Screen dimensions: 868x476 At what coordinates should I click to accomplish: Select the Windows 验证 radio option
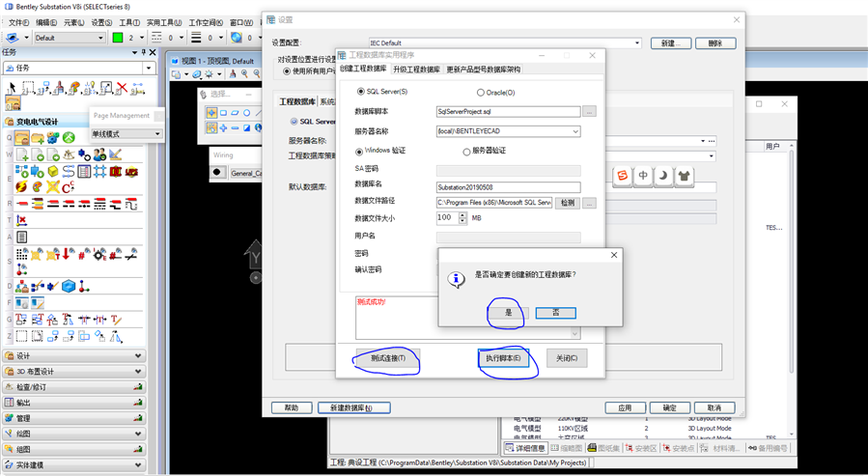click(360, 151)
